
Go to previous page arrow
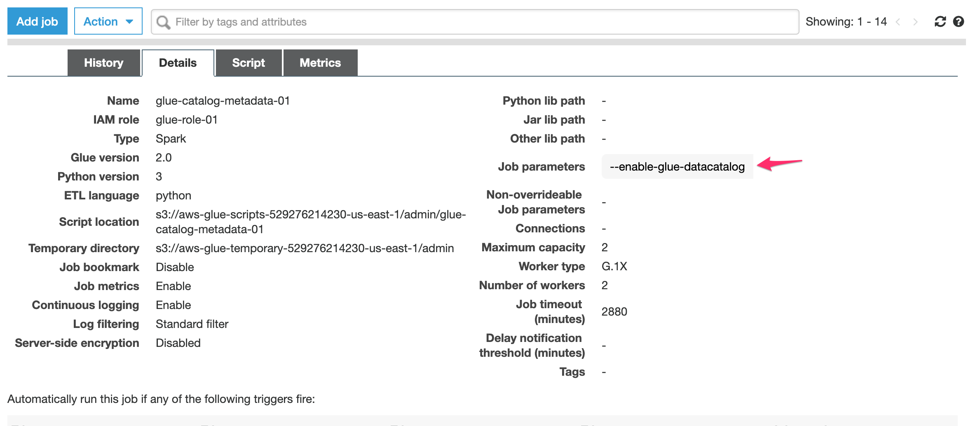898,22
